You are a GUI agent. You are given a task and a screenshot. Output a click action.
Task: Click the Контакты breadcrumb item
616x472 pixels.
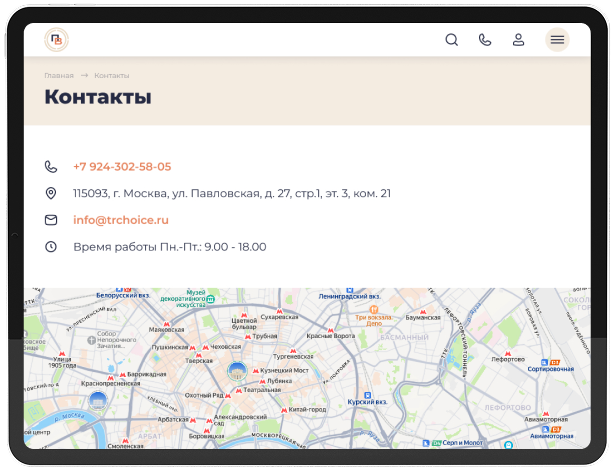[112, 75]
